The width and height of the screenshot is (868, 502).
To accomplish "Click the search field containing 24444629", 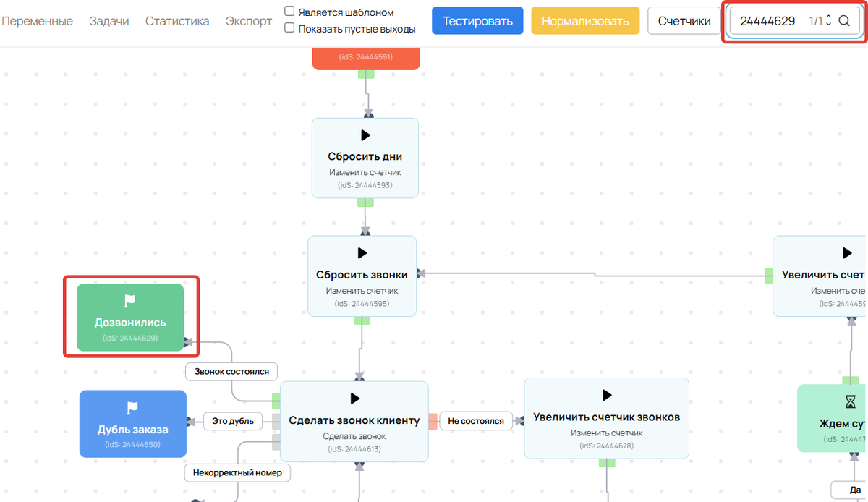I will [767, 21].
